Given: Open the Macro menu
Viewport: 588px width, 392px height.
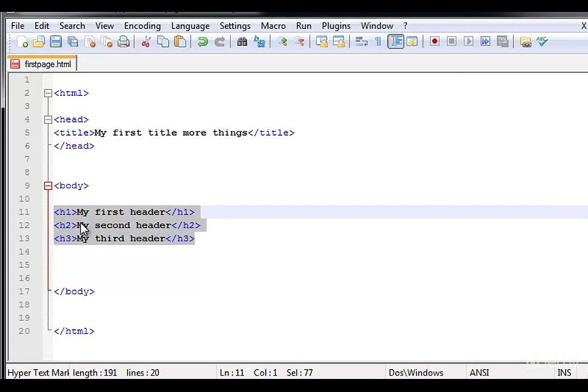Looking at the screenshot, I should point(273,26).
